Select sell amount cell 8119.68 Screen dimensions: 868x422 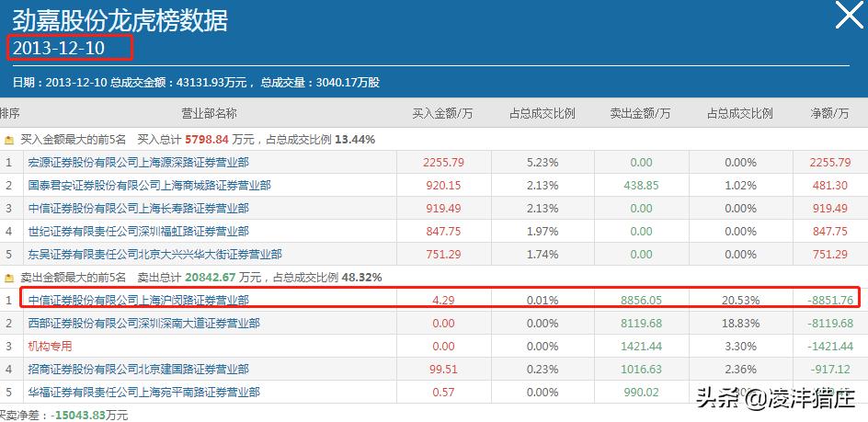click(641, 323)
